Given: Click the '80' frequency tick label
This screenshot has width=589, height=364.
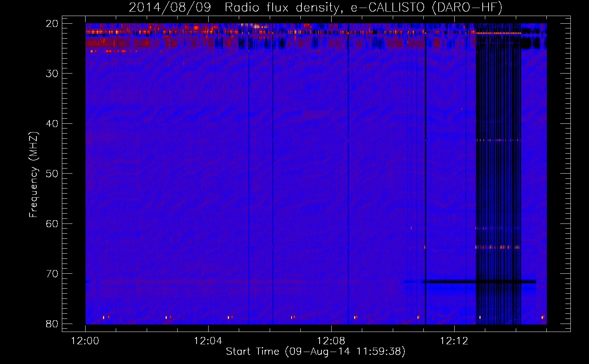Looking at the screenshot, I should click(52, 324).
